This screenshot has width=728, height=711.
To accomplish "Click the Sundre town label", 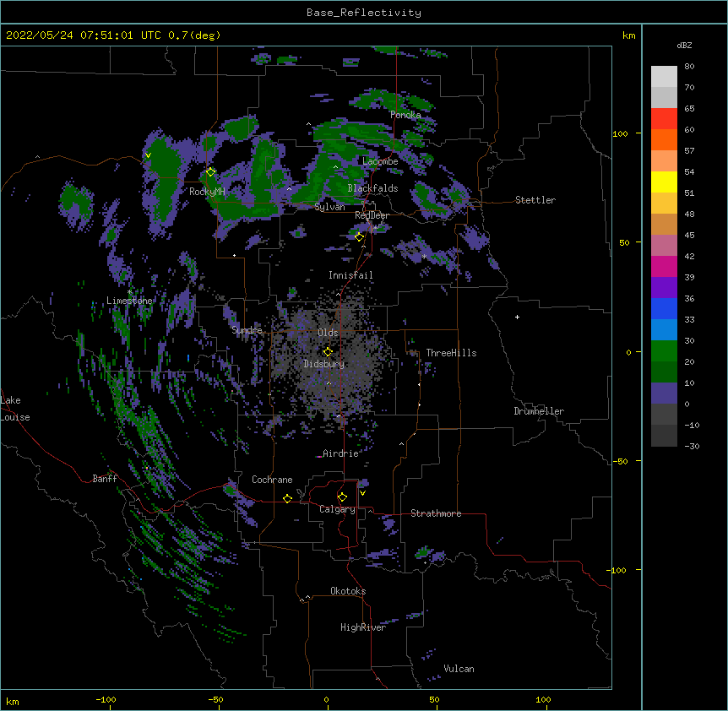I will 247,330.
